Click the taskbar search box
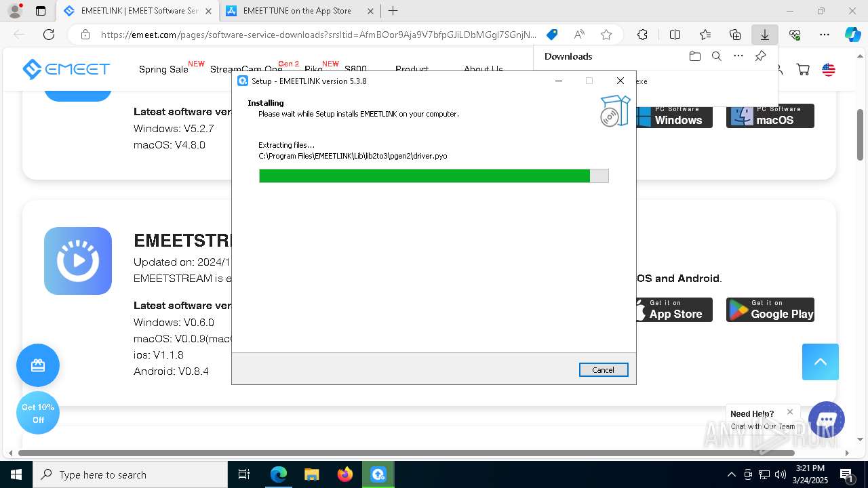868x488 pixels. pyautogui.click(x=130, y=474)
